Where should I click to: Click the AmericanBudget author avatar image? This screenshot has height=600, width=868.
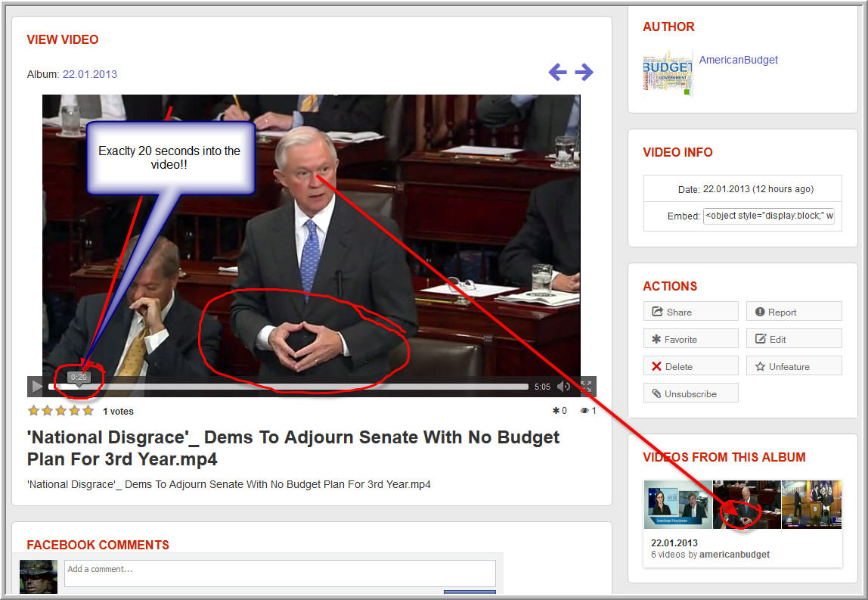(x=668, y=73)
